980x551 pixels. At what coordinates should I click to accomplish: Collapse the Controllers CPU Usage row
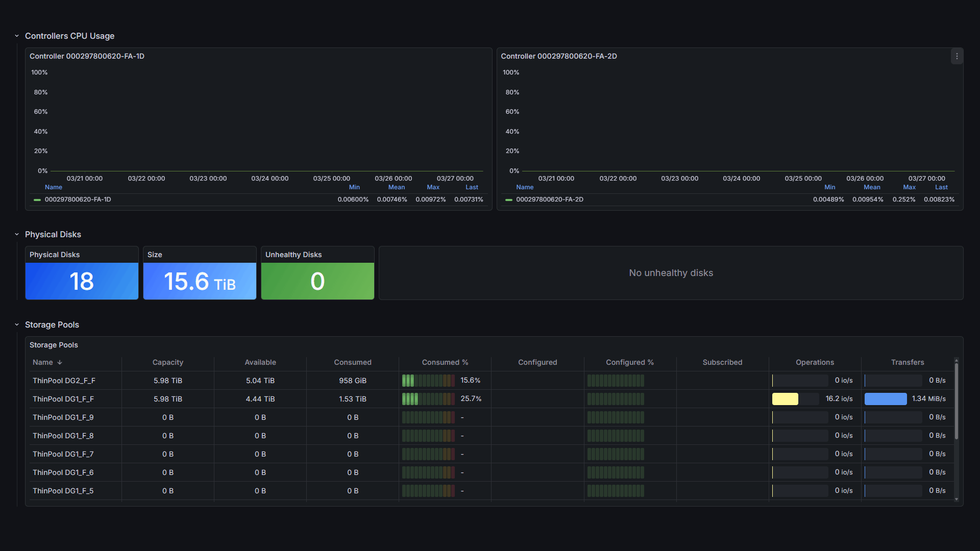17,36
